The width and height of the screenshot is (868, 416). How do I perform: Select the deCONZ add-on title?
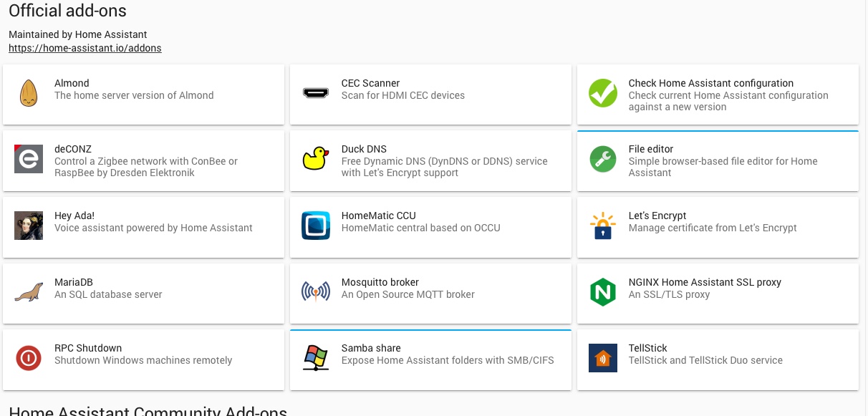(73, 149)
